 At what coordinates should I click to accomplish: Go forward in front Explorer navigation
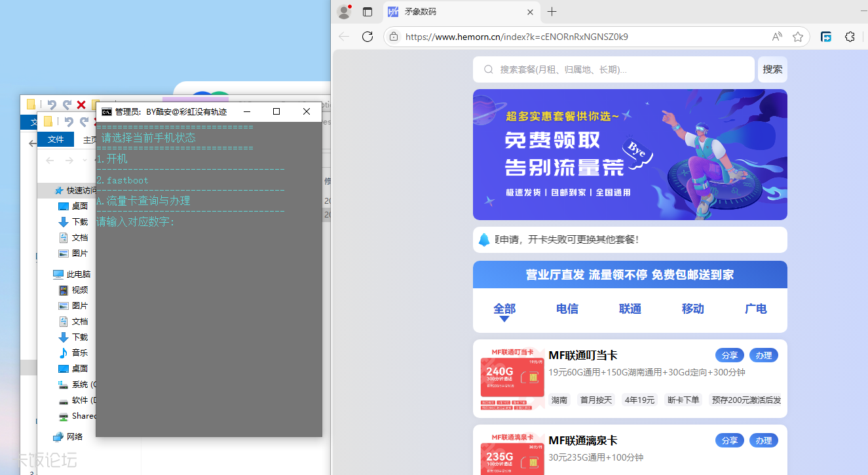coord(69,161)
